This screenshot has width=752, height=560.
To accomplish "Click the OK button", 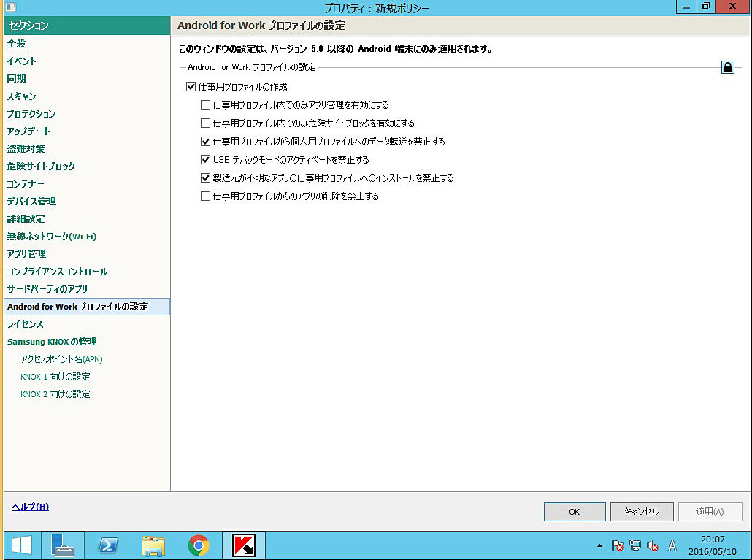I will pos(575,512).
